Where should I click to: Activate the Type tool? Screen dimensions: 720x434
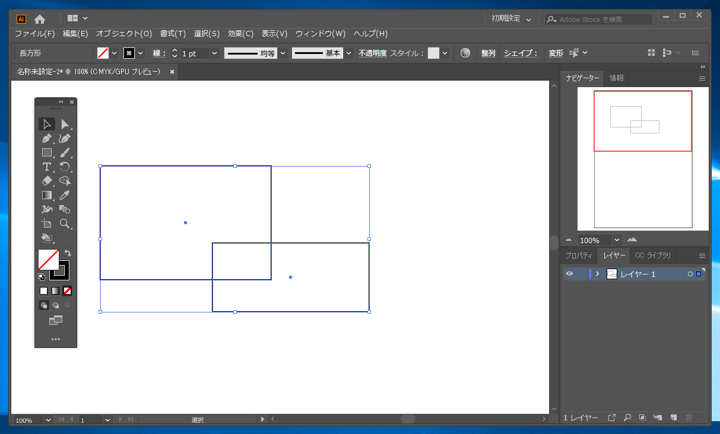click(47, 167)
